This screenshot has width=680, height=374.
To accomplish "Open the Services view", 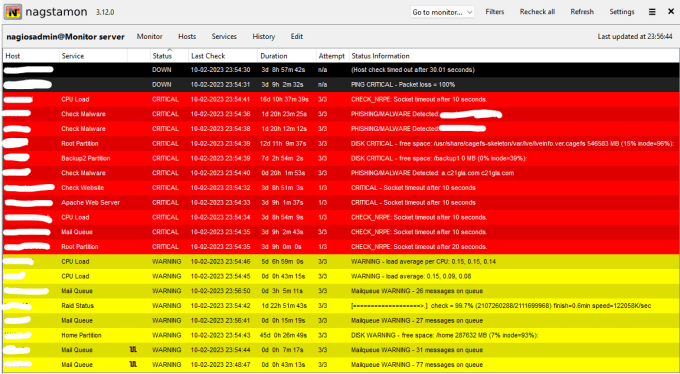I will pyautogui.click(x=224, y=36).
